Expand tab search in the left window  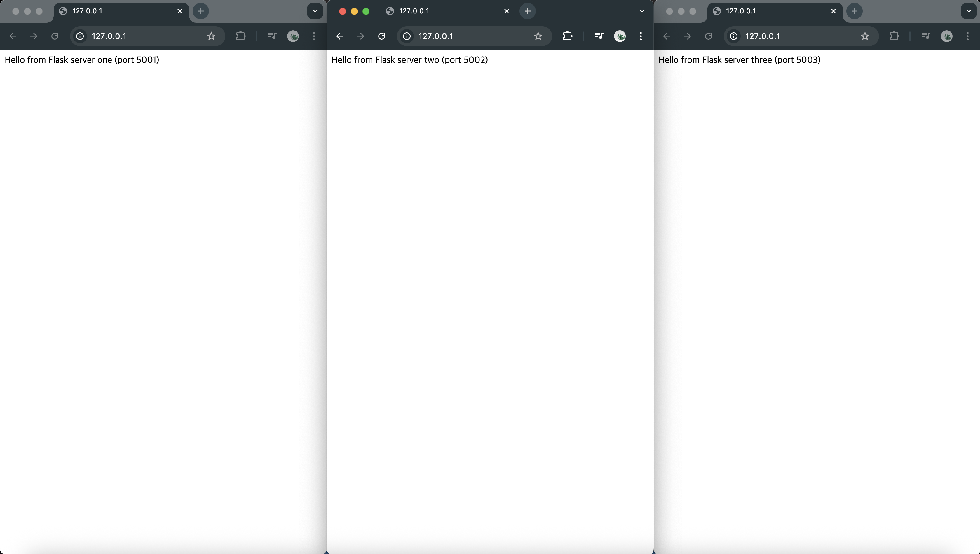(315, 11)
